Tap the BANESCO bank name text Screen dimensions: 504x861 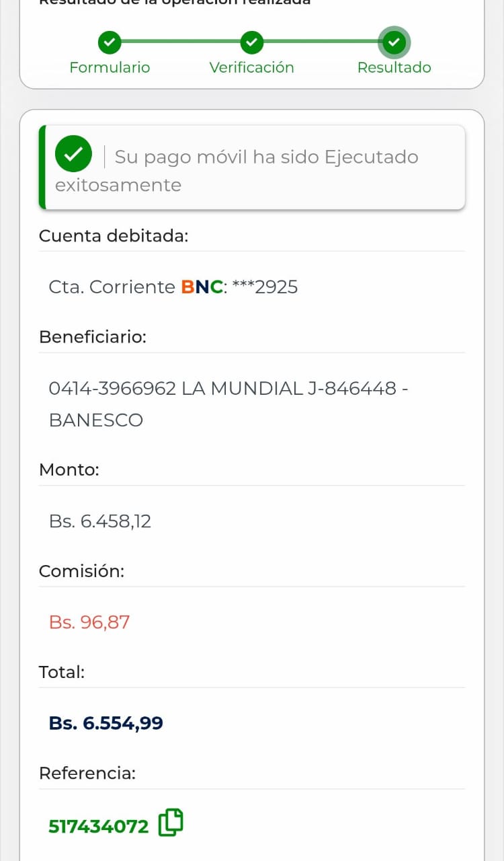pos(96,420)
